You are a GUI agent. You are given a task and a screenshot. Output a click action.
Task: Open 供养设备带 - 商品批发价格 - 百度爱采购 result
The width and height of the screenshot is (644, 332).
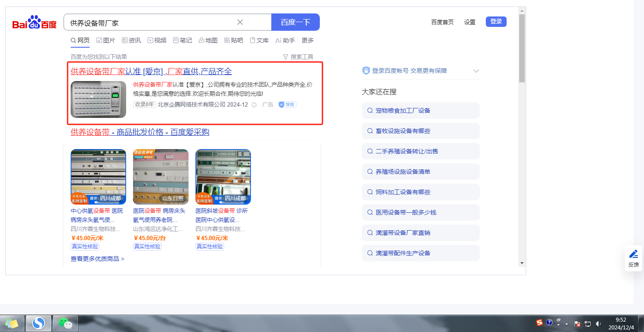point(140,132)
